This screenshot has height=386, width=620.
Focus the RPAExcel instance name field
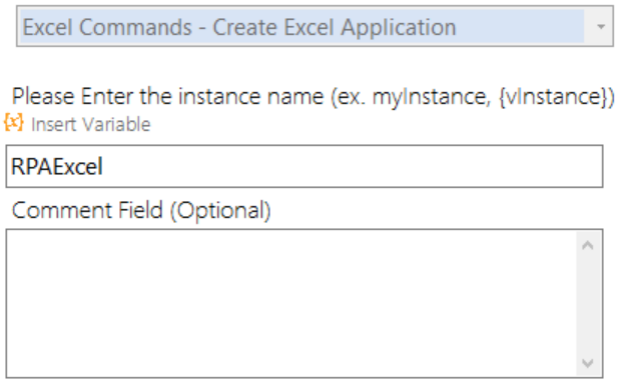click(x=304, y=166)
